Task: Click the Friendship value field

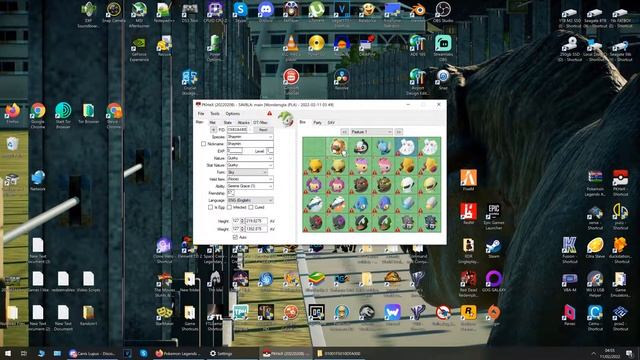Action: [x=231, y=193]
